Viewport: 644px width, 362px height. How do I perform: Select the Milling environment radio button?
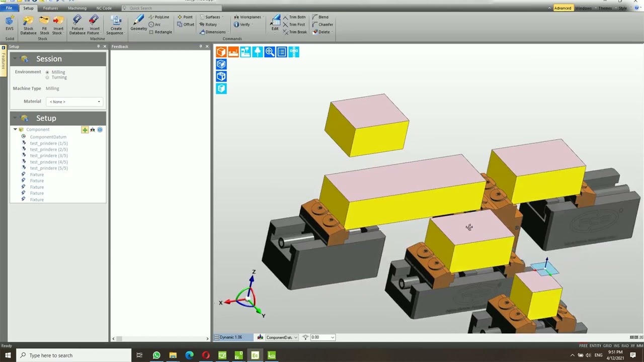pos(47,72)
